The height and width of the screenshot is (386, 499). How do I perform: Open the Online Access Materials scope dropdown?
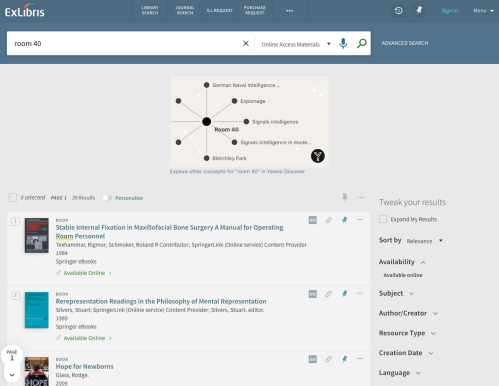pos(296,44)
